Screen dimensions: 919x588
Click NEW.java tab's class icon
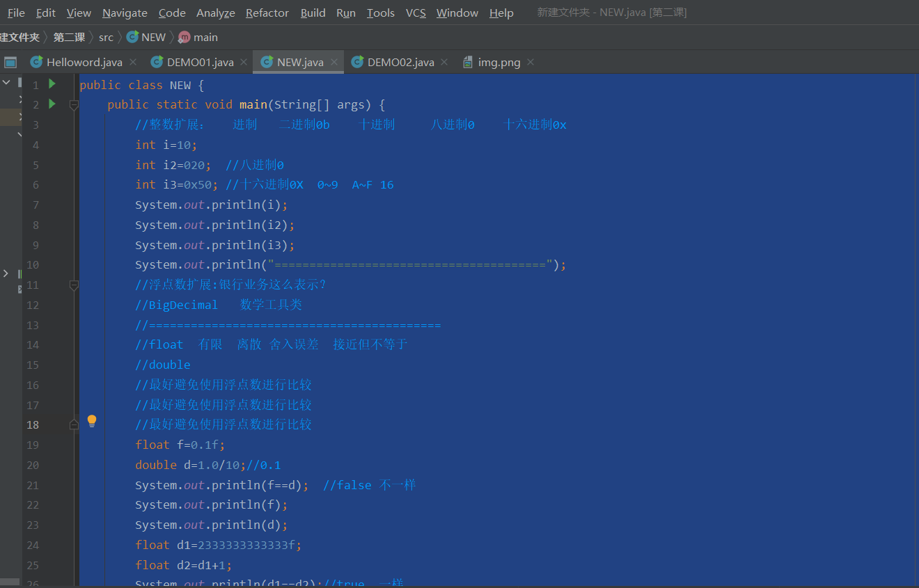[267, 62]
